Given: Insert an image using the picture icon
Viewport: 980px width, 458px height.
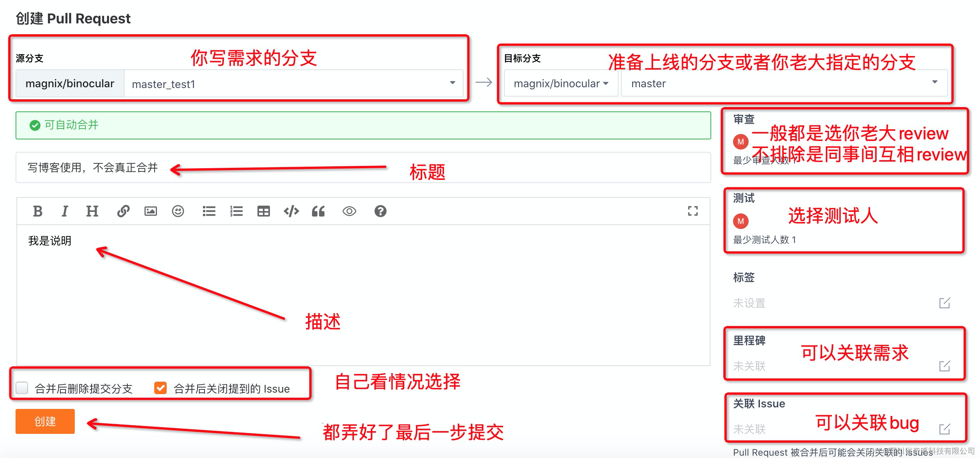Looking at the screenshot, I should pyautogui.click(x=150, y=211).
